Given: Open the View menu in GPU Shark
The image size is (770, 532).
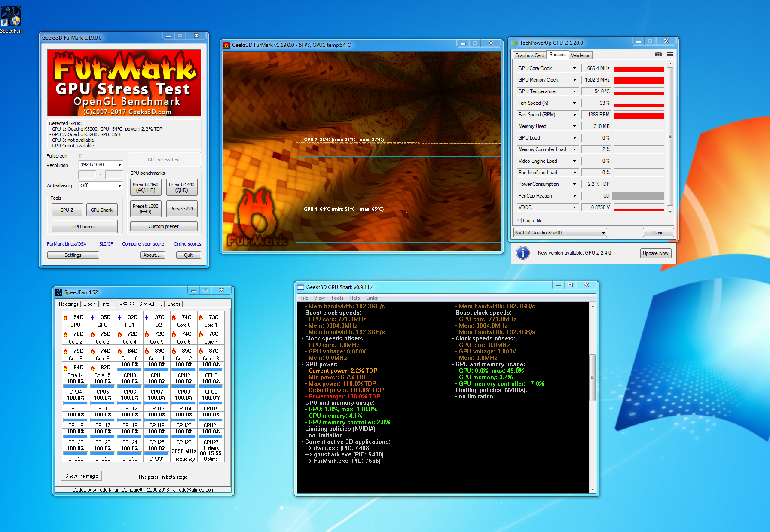Looking at the screenshot, I should pos(319,298).
